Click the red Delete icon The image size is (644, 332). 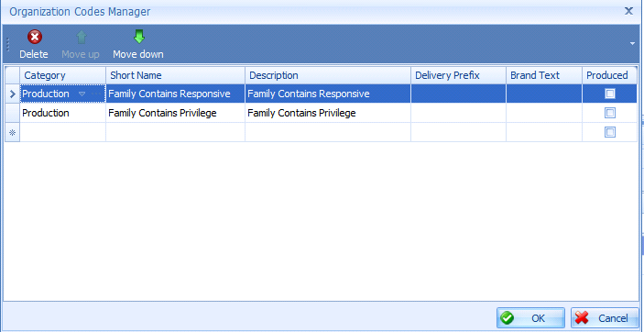(x=35, y=38)
